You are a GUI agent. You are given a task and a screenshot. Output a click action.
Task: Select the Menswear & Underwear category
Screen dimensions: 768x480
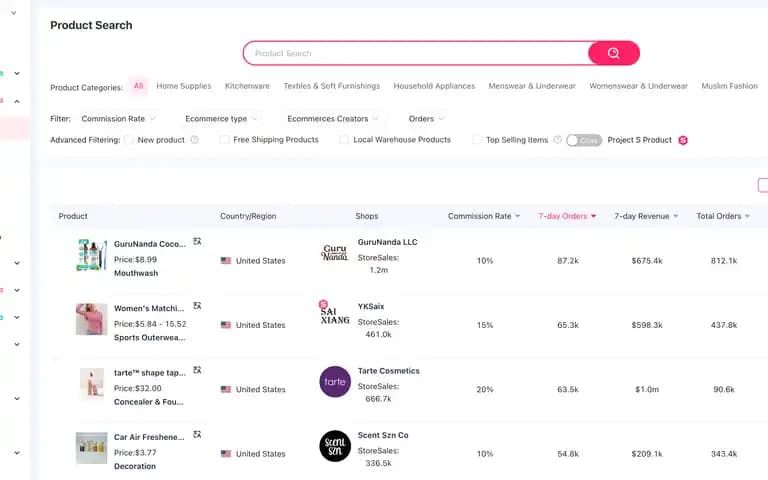coord(532,86)
